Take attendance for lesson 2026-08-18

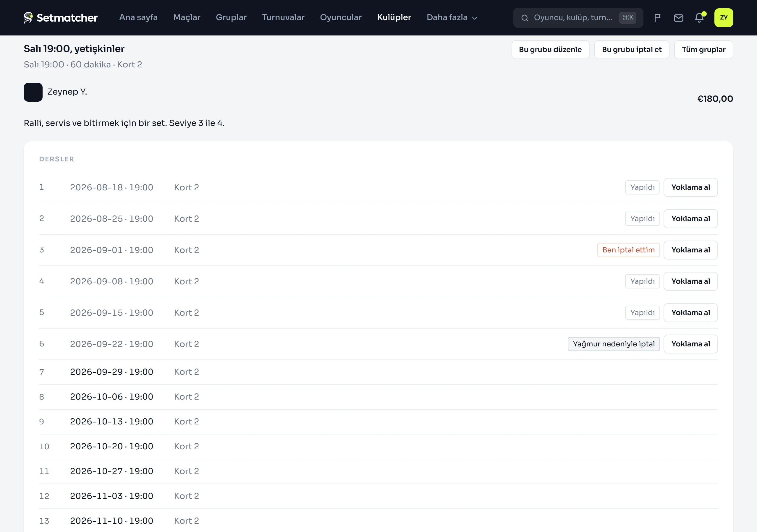point(690,187)
